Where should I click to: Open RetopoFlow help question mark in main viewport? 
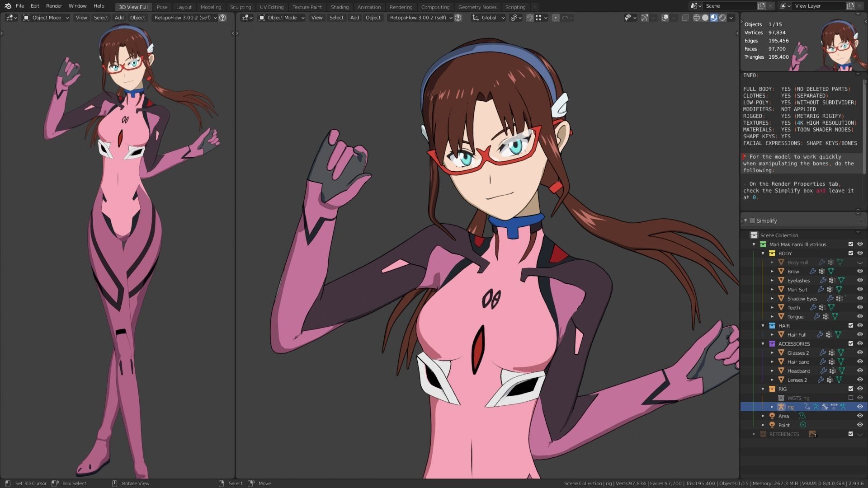tap(458, 18)
